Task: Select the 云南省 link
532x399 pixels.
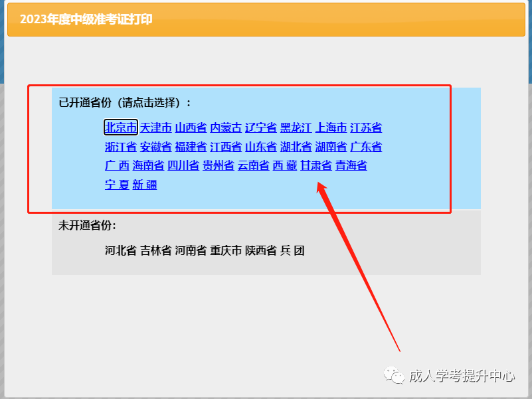Action: tap(254, 165)
